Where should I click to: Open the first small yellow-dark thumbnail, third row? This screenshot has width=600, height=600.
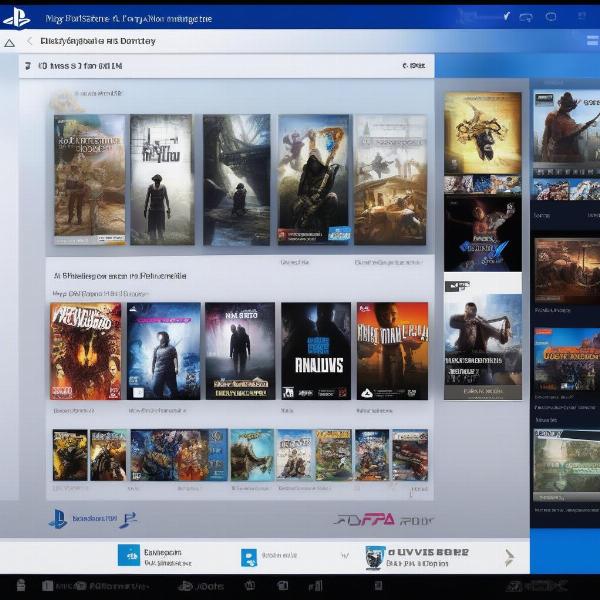(x=70, y=455)
